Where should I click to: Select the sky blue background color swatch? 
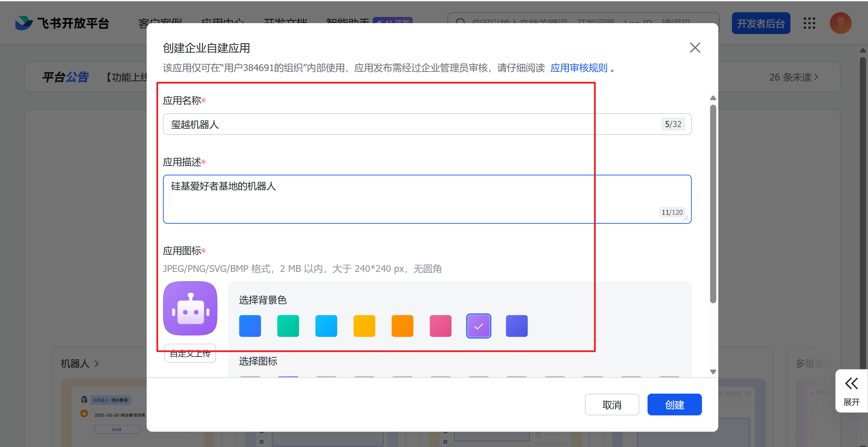[x=326, y=326]
